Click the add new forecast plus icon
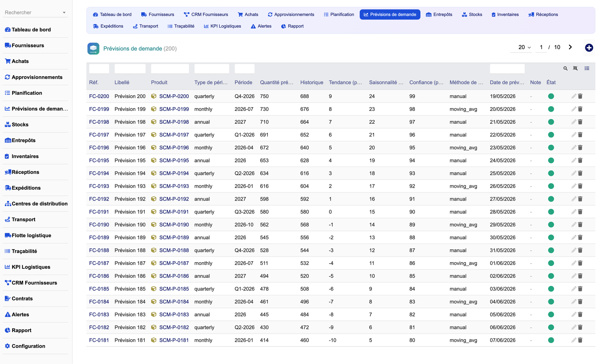This screenshot has height=364, width=608. pos(589,47)
